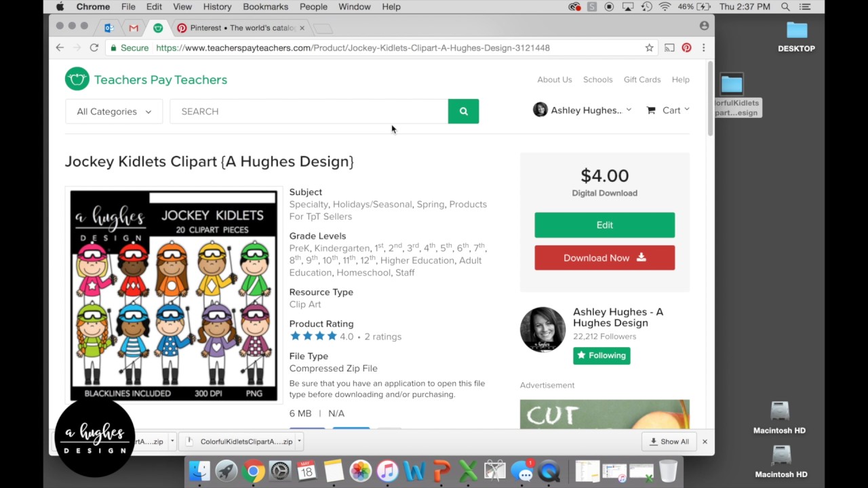
Task: Bookmark page with the star icon
Action: click(x=649, y=48)
